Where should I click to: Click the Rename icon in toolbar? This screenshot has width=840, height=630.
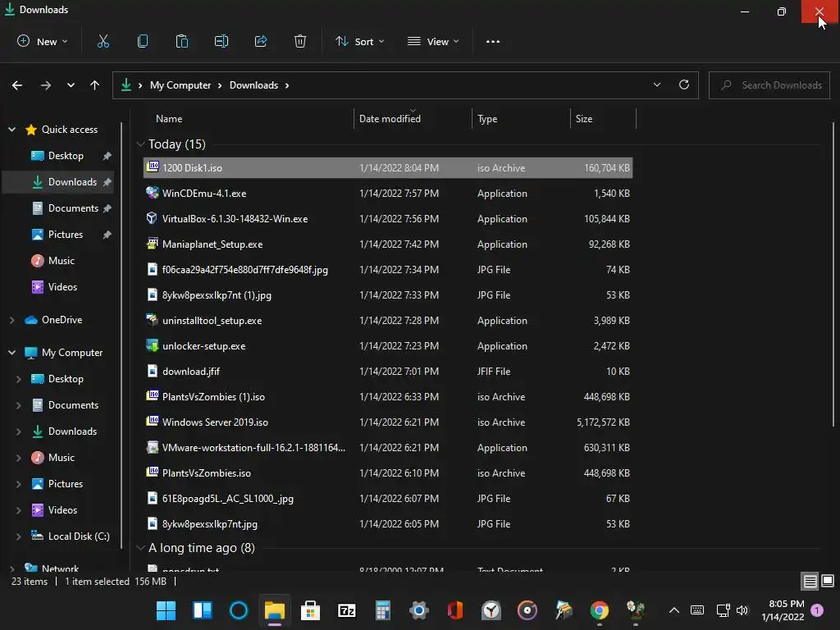[221, 41]
